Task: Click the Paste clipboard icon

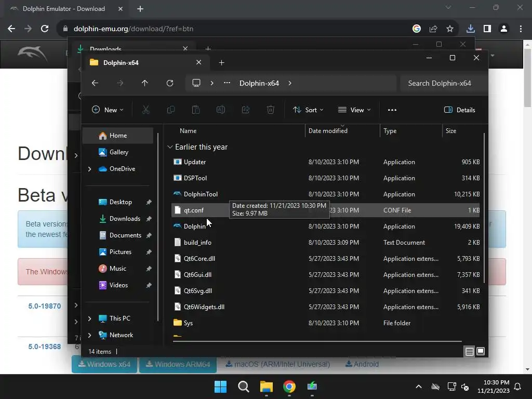Action: coord(196,110)
